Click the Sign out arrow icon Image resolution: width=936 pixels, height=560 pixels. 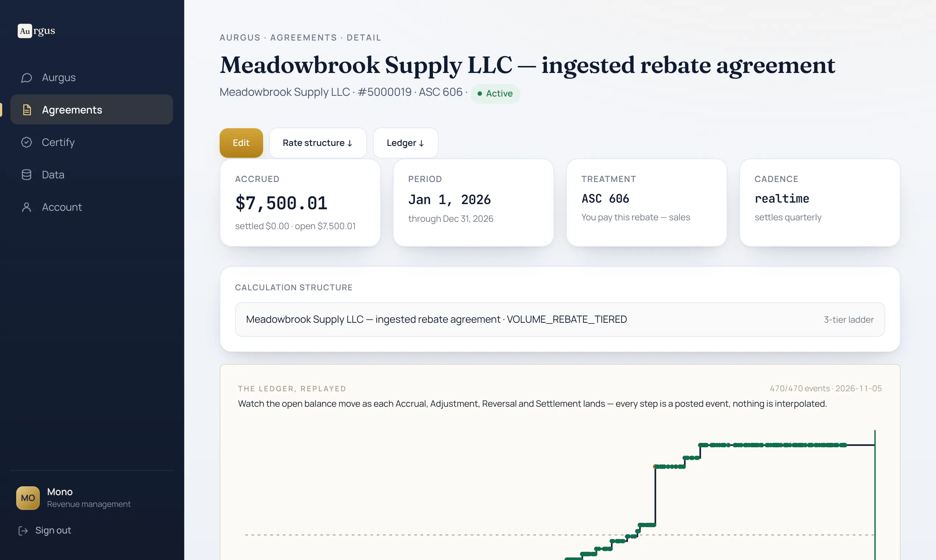click(23, 531)
